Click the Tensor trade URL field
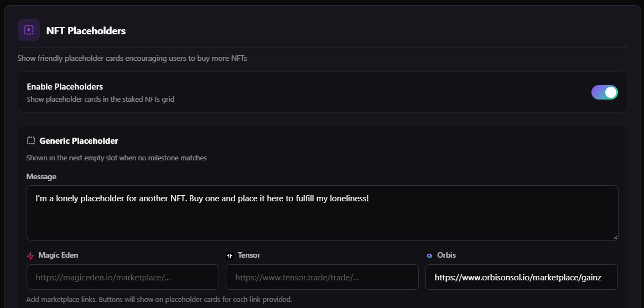This screenshot has height=308, width=644. pos(322,277)
